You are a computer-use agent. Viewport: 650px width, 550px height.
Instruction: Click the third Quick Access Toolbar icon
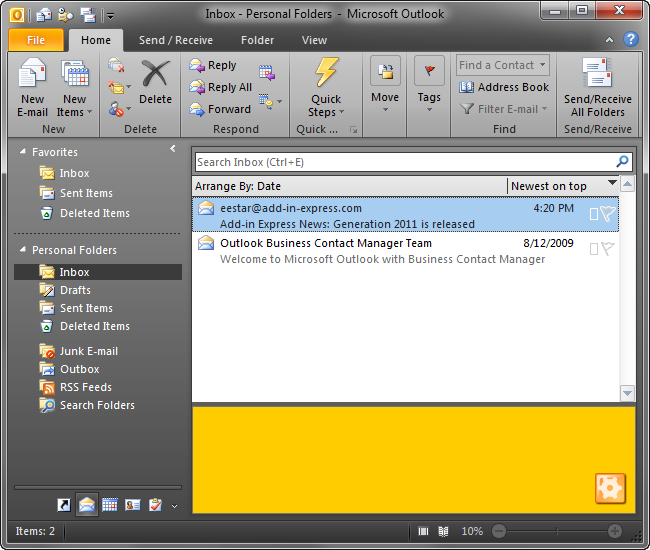pos(88,15)
